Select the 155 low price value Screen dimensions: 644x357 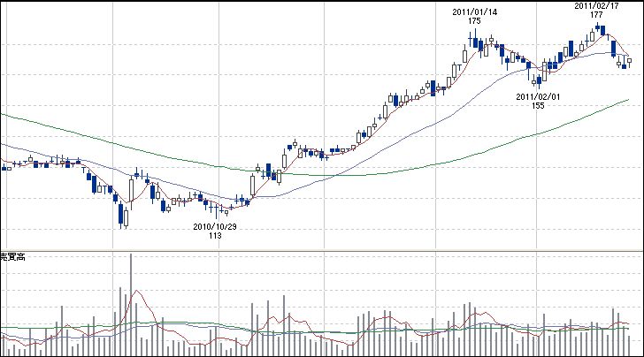point(538,105)
